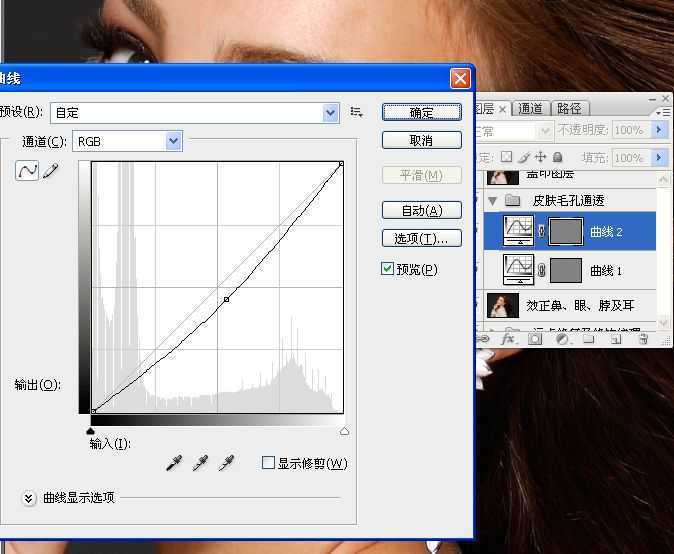Click the 取消 cancel button

click(x=422, y=140)
